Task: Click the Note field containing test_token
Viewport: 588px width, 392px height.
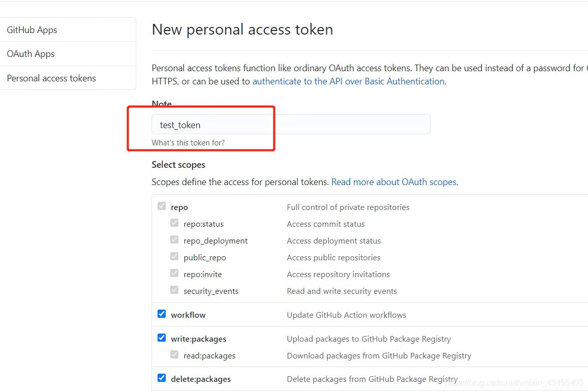Action: (x=291, y=124)
